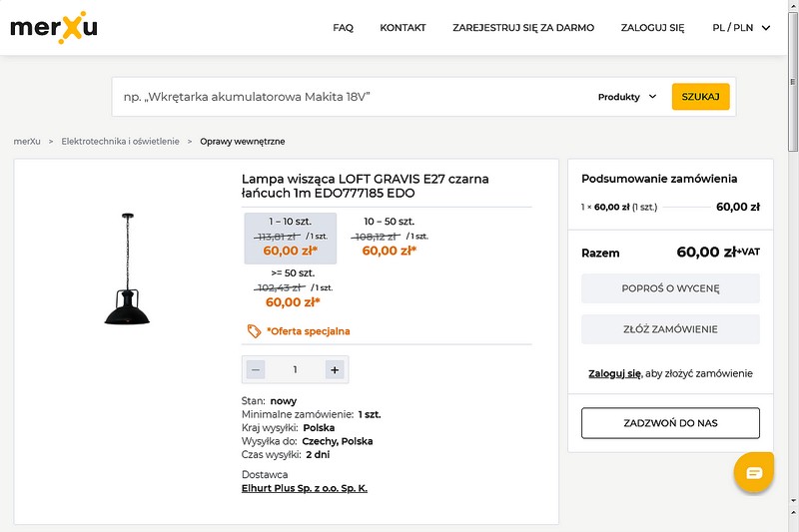
Task: Decrease quantity with the minus button
Action: point(256,370)
